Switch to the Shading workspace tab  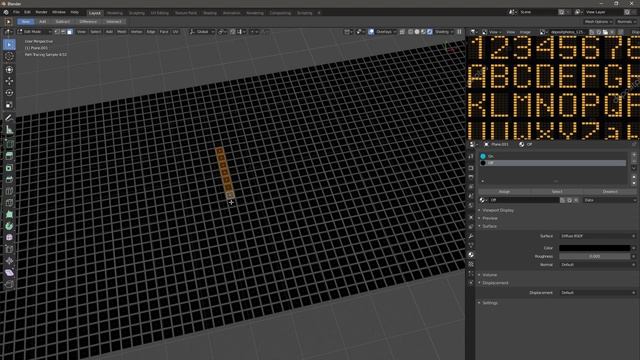pos(210,13)
